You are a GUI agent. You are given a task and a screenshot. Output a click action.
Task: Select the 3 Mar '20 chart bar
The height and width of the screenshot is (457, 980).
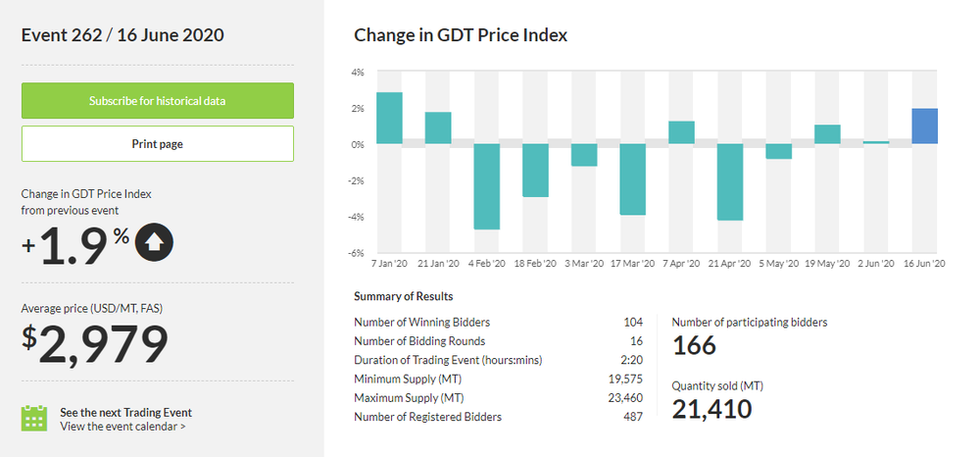point(584,155)
